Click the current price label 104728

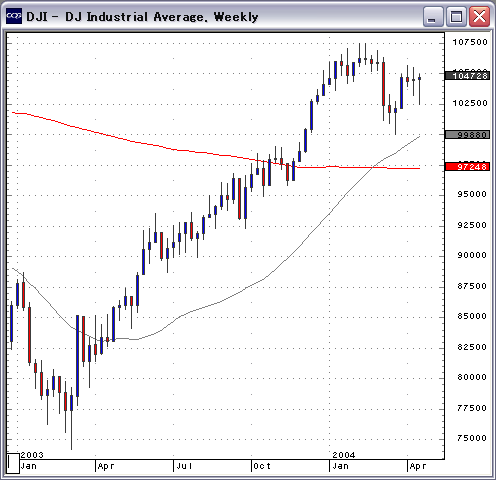(468, 76)
